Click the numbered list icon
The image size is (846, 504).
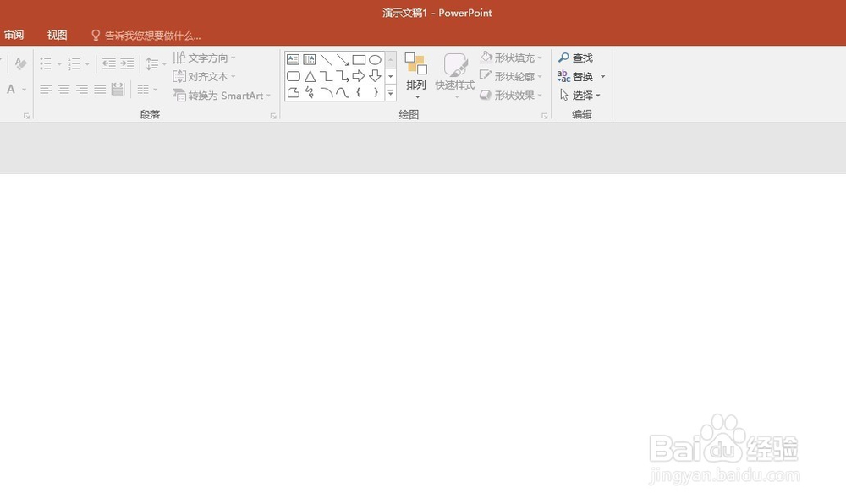click(x=74, y=63)
